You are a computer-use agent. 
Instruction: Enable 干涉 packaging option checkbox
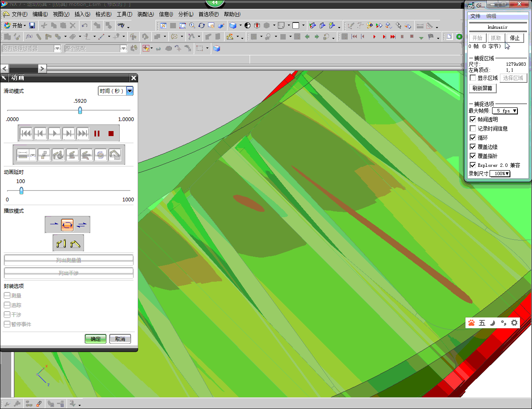click(x=7, y=315)
